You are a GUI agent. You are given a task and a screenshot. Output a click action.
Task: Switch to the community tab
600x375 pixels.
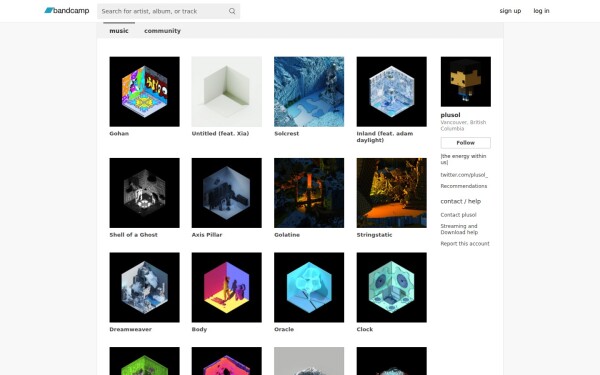(162, 31)
